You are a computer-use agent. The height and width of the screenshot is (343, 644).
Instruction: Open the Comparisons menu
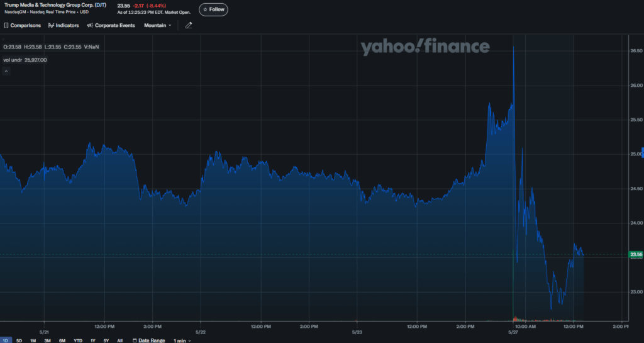(x=22, y=25)
